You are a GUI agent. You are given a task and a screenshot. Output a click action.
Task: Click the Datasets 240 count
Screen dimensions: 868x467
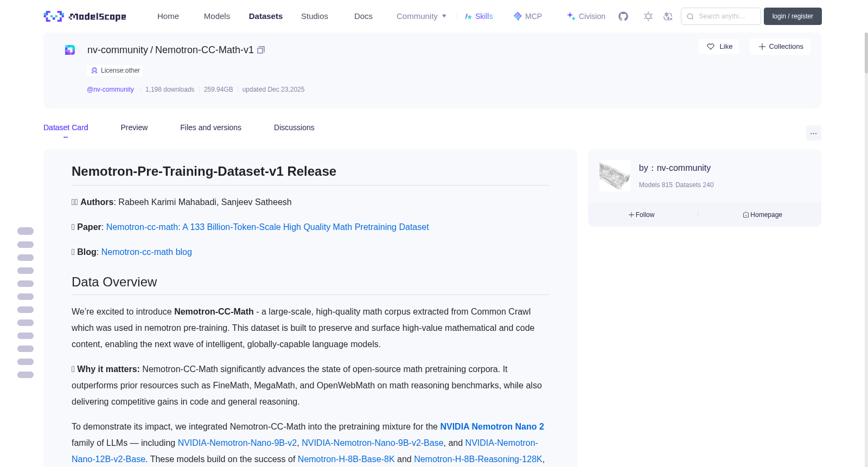(x=694, y=185)
